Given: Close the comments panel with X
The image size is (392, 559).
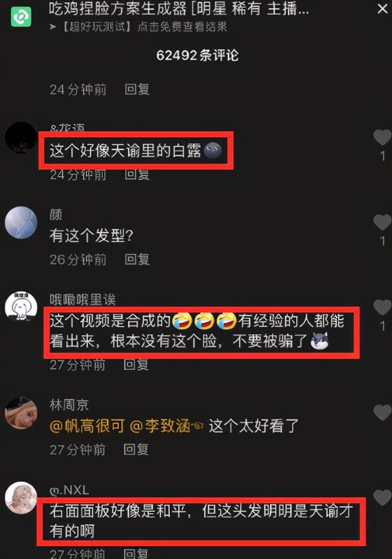Looking at the screenshot, I should pyautogui.click(x=382, y=9).
